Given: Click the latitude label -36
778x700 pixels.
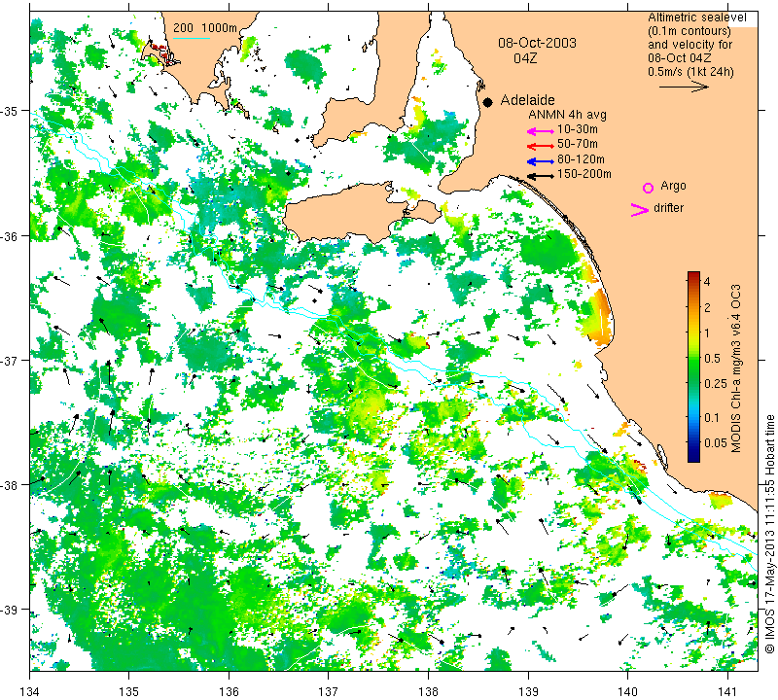Looking at the screenshot, I should 9,235.
